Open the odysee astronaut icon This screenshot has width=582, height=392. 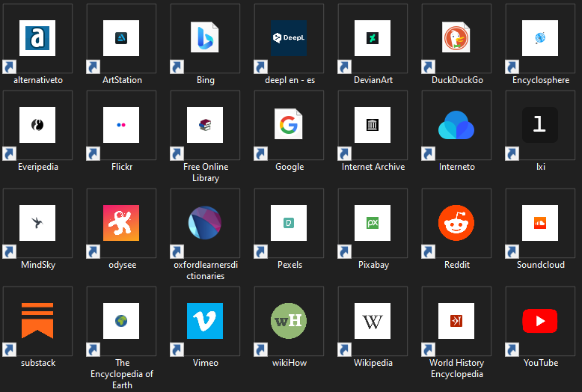click(121, 223)
